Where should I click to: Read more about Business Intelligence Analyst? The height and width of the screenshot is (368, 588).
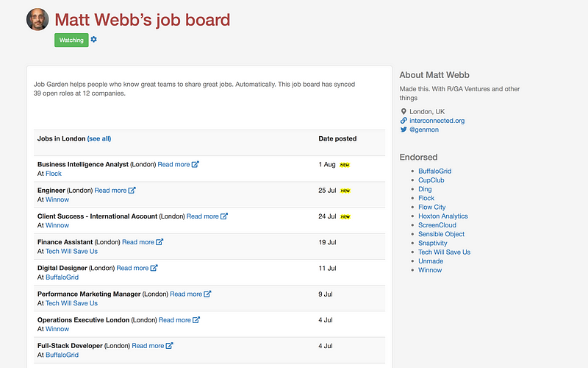[x=173, y=164]
